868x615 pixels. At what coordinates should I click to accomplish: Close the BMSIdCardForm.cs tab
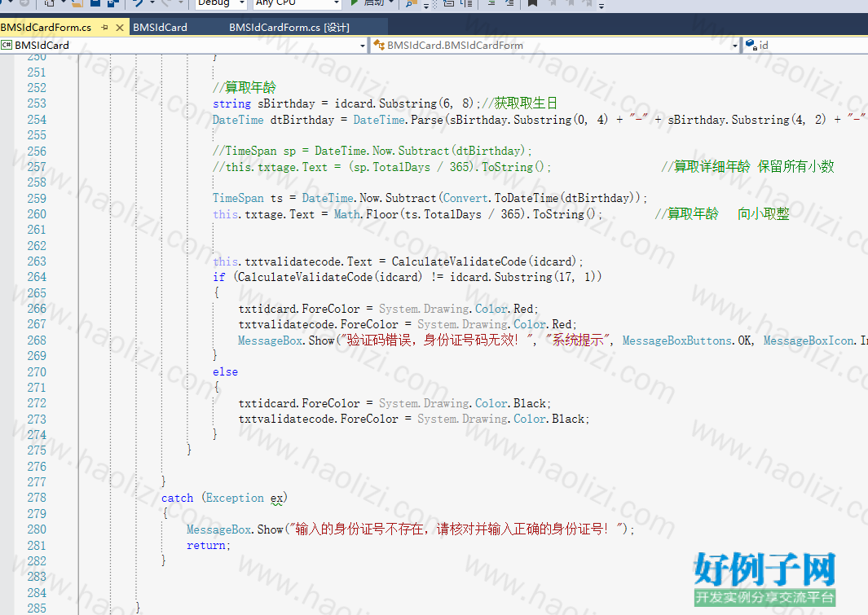(x=120, y=27)
